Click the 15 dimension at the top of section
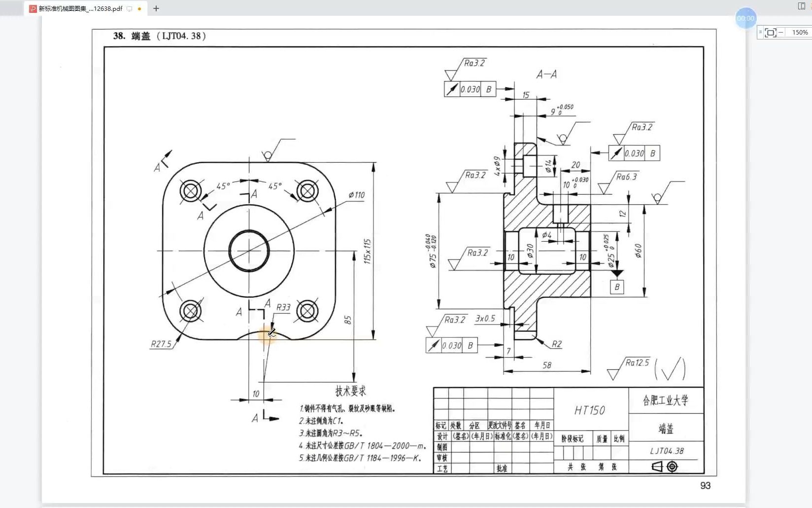This screenshot has width=812, height=508. coord(526,95)
